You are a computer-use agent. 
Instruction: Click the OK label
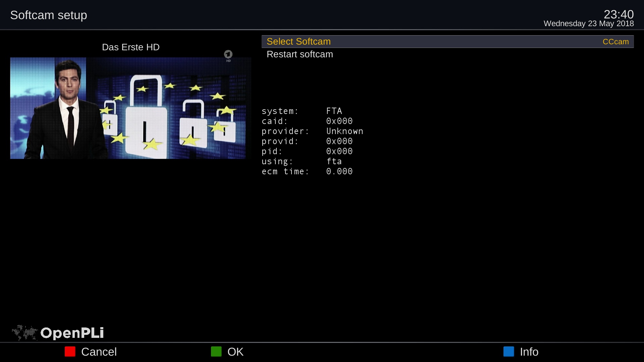tap(235, 352)
